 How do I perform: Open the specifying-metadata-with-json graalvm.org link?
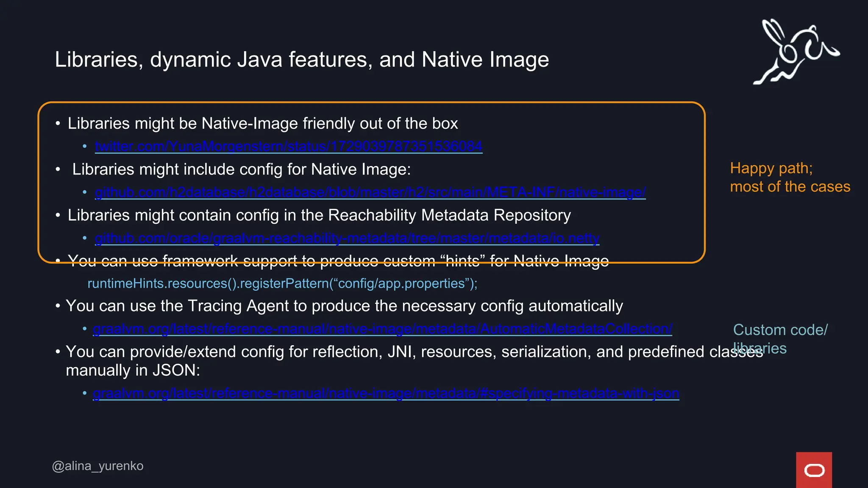pyautogui.click(x=386, y=393)
